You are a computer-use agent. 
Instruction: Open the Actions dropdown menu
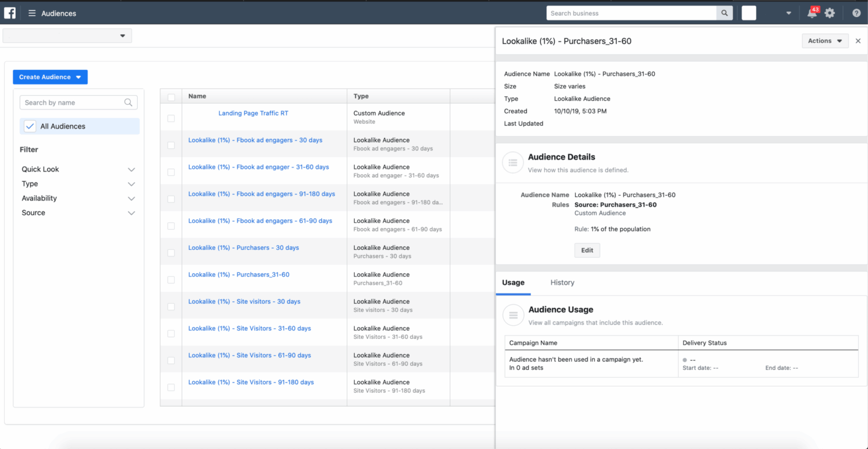[x=825, y=41]
